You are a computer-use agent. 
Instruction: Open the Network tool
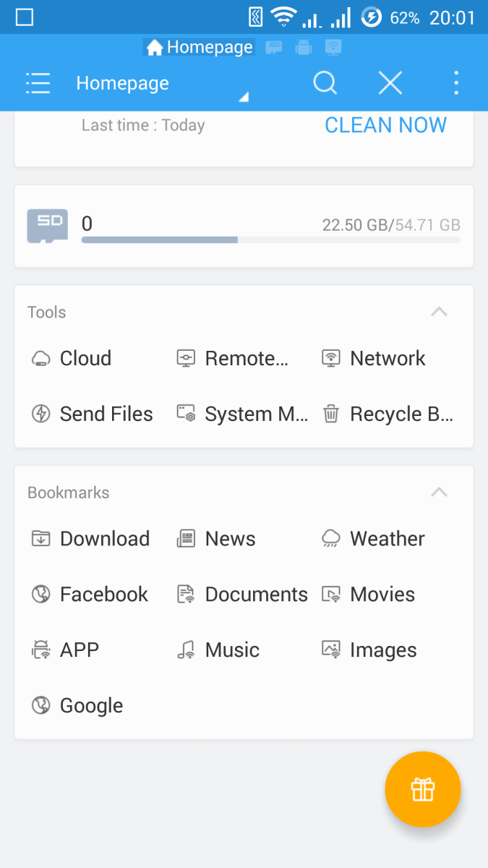[374, 358]
